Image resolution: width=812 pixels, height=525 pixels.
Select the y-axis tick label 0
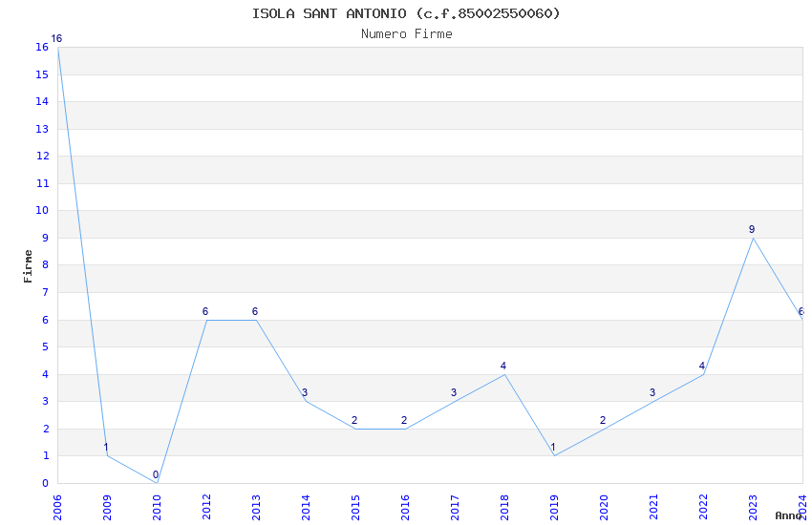click(x=46, y=483)
